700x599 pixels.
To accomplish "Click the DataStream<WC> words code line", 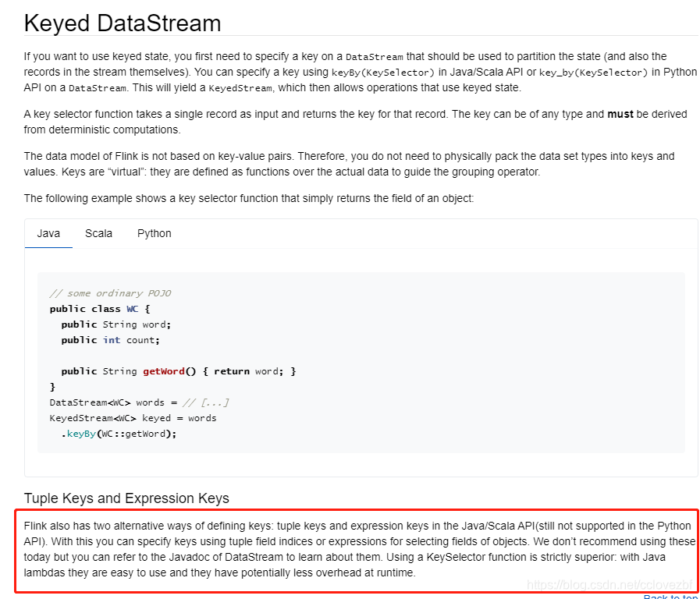I will (x=139, y=402).
